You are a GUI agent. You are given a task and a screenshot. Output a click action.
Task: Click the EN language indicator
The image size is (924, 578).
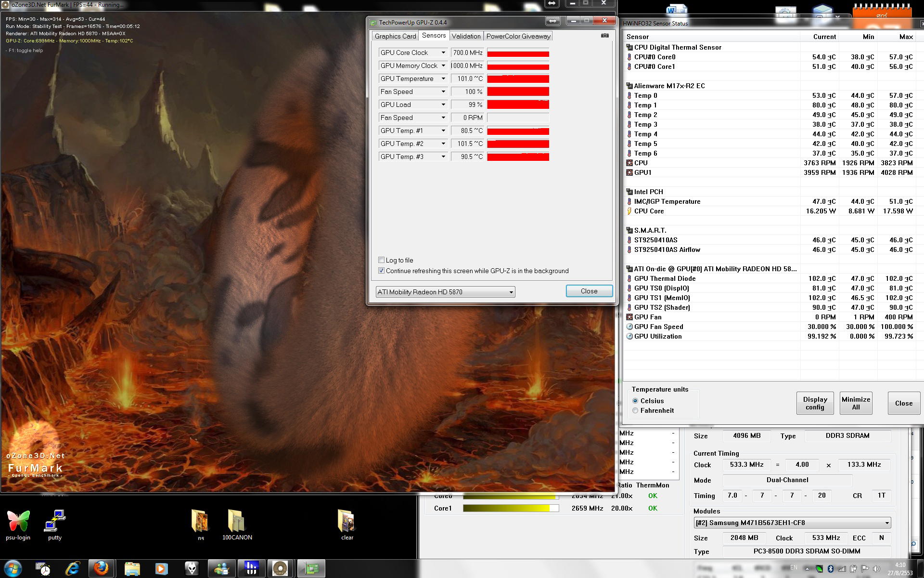794,567
